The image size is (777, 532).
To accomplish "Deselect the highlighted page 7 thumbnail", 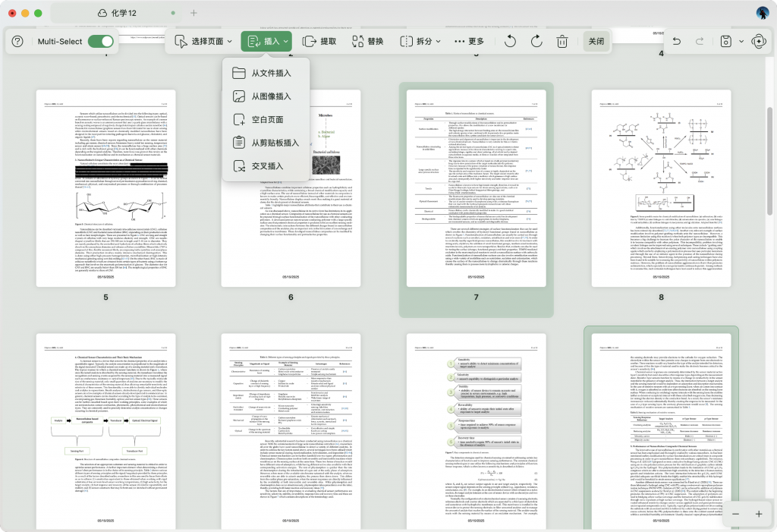I will (x=477, y=188).
